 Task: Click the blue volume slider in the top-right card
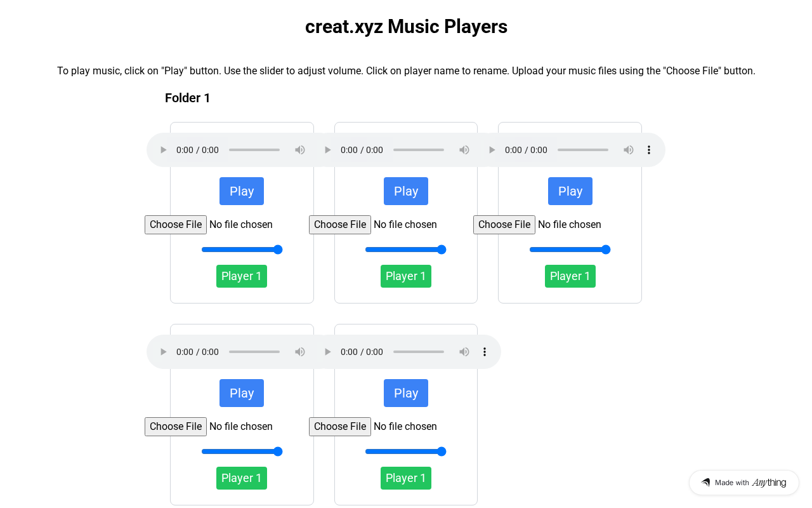coord(570,250)
